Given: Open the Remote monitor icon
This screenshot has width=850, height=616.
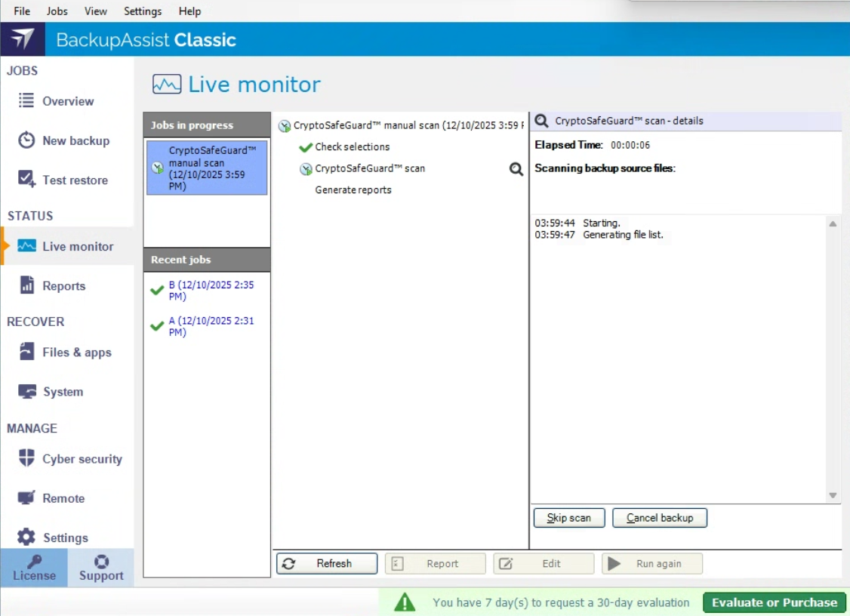Looking at the screenshot, I should tap(26, 498).
